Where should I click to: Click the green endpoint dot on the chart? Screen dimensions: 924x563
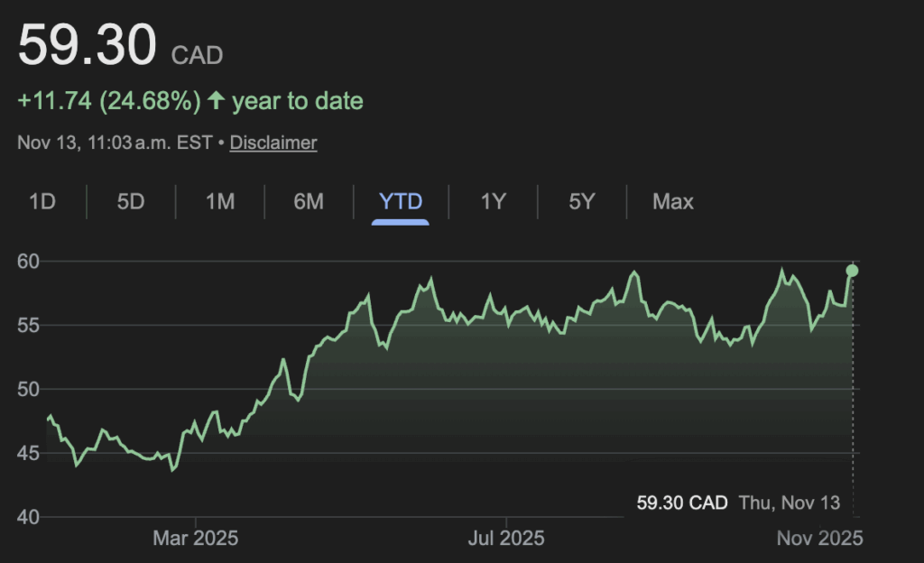pos(852,271)
